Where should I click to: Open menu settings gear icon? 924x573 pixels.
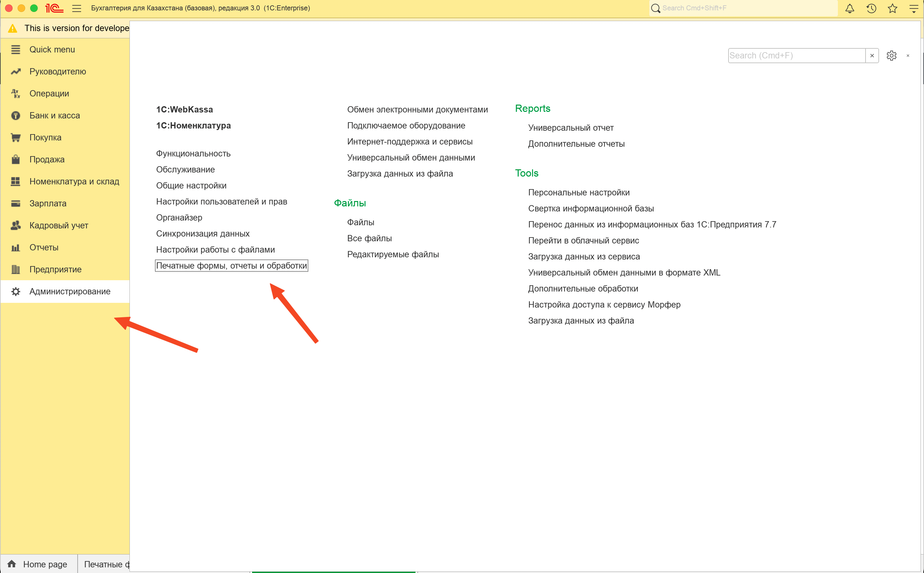pos(891,56)
